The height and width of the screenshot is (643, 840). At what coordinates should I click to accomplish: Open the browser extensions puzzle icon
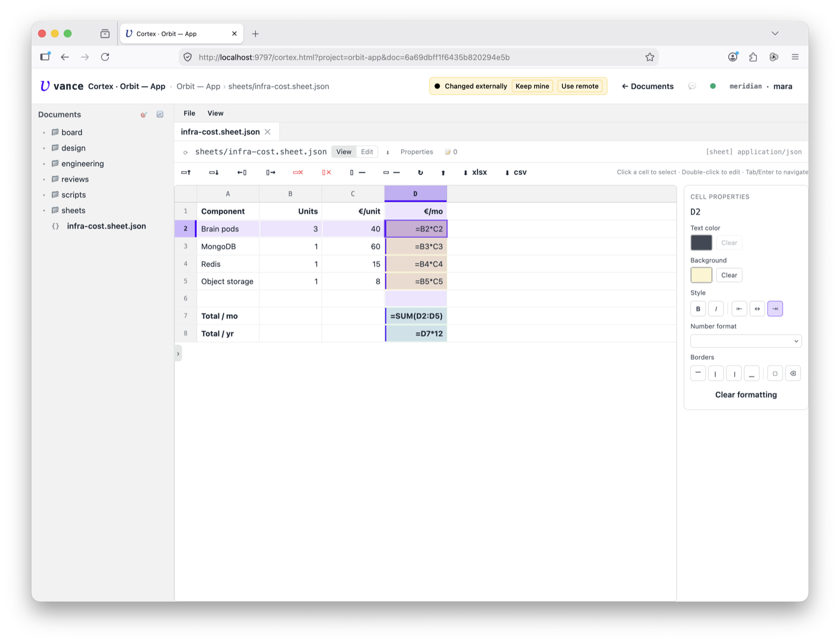(x=753, y=57)
